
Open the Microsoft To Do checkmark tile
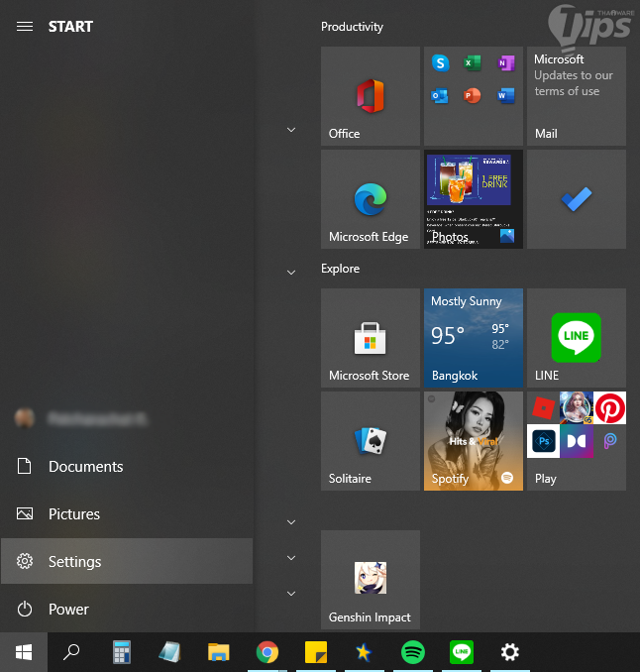(577, 199)
